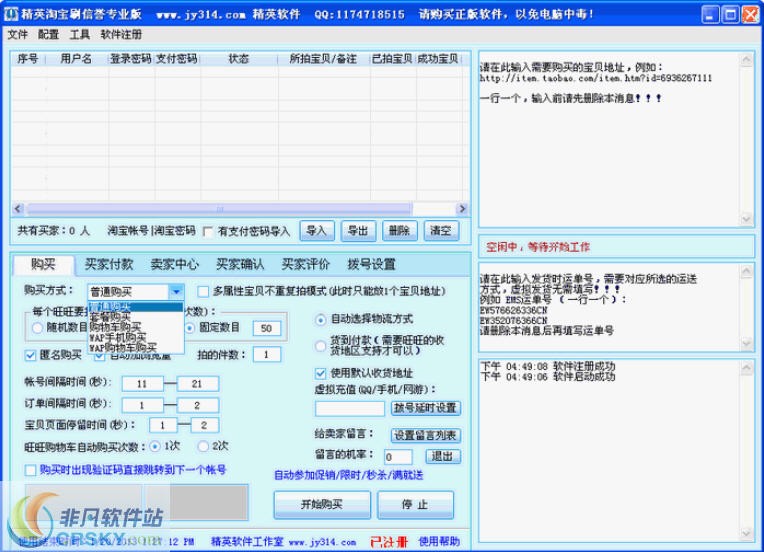Click 宝贝页面停留时间 minimum field
The width and height of the screenshot is (764, 552).
tap(163, 425)
